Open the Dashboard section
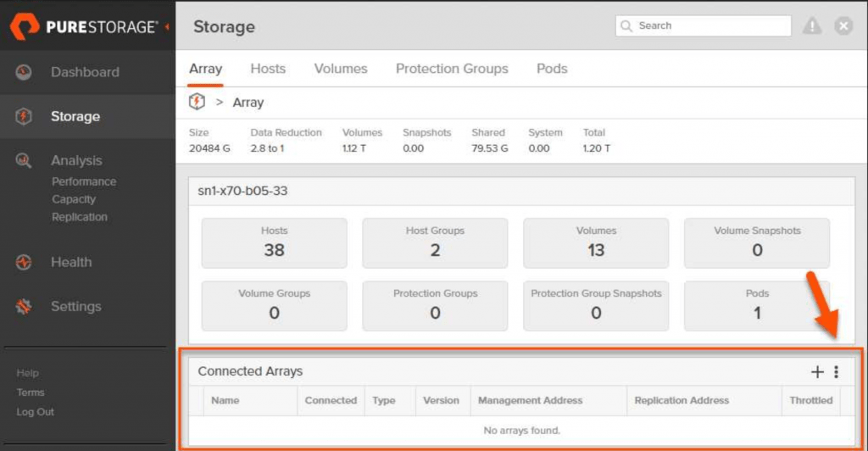The width and height of the screenshot is (868, 451). point(85,72)
